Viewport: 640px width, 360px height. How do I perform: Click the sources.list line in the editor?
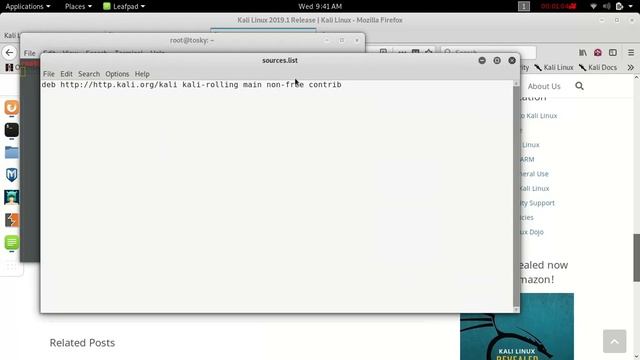click(x=191, y=84)
